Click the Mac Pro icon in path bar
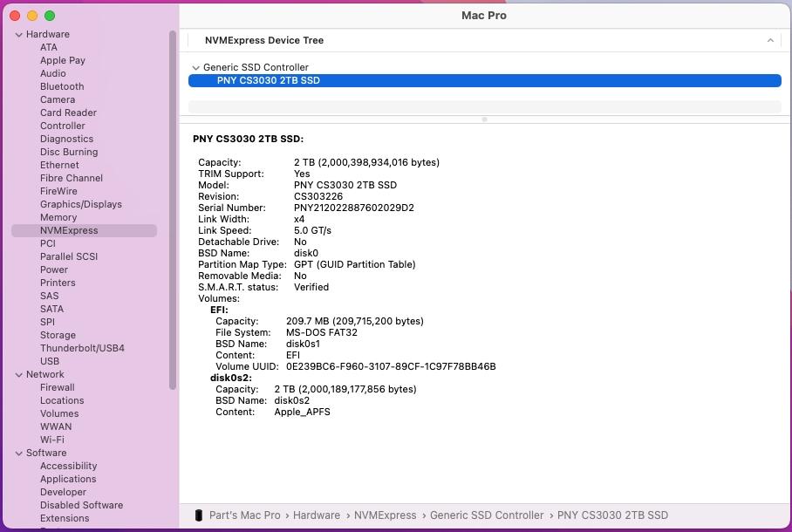The width and height of the screenshot is (792, 532). [198, 515]
